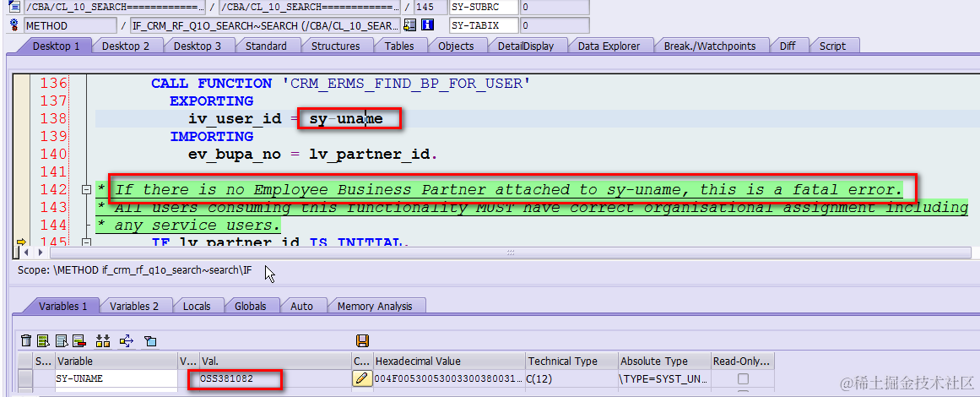The image size is (980, 397).
Task: Open the Data Explorer tab
Action: [x=609, y=46]
